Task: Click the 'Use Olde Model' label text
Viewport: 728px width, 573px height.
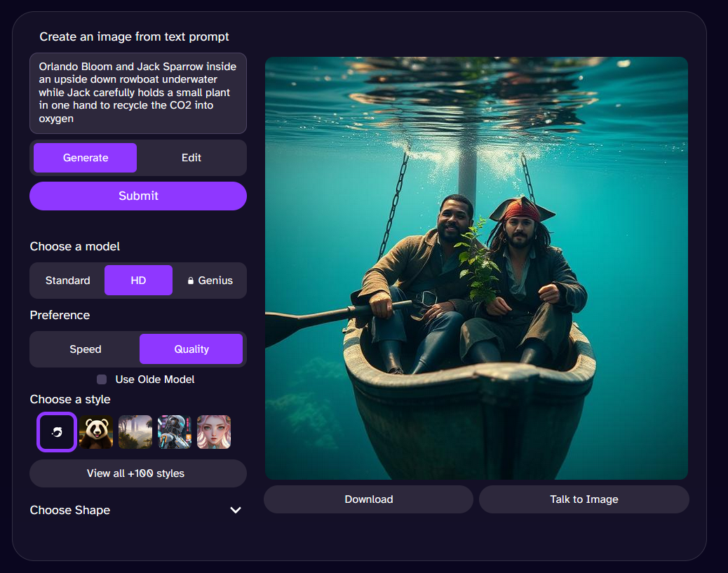Action: tap(154, 379)
